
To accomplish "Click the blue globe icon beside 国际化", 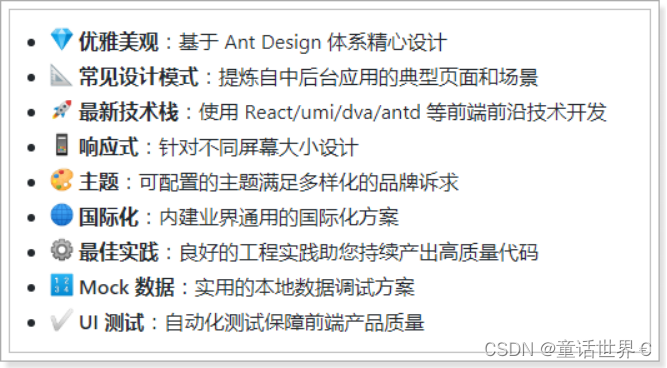I will [61, 214].
